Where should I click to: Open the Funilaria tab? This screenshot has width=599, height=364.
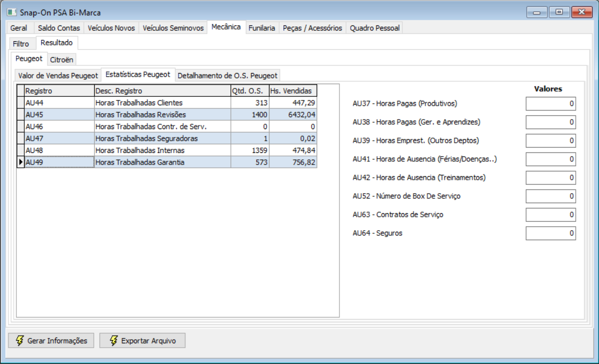(262, 28)
